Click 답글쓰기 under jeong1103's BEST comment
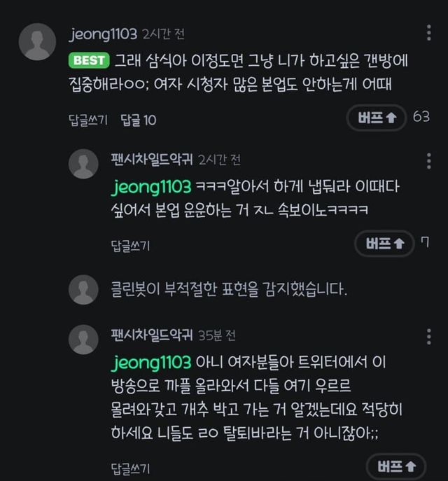Image resolution: width=448 pixels, height=481 pixels. click(87, 120)
